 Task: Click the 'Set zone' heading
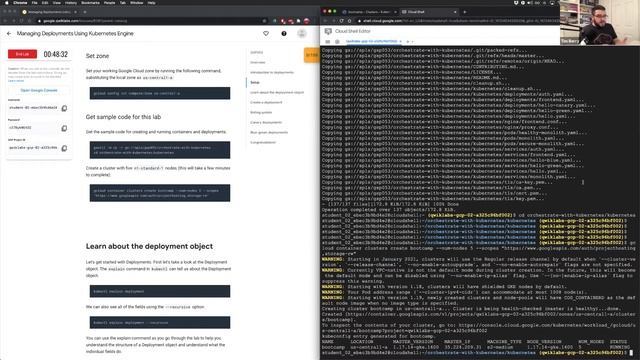97,56
